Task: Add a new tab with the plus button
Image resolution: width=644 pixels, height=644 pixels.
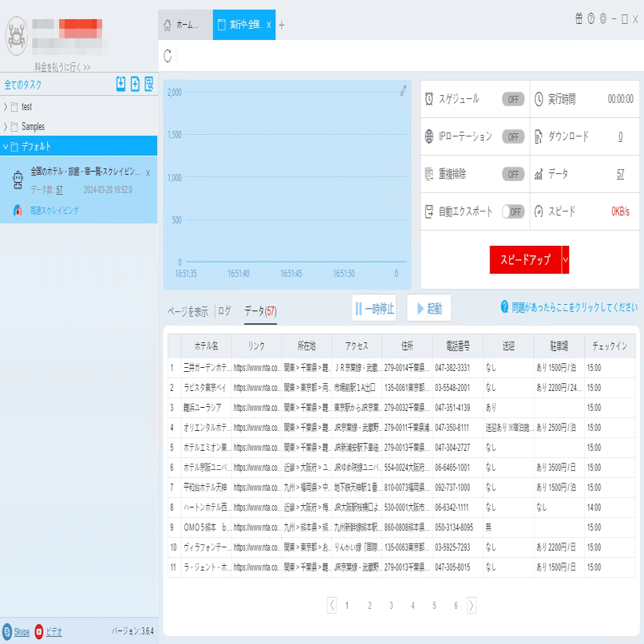Action: [x=282, y=26]
